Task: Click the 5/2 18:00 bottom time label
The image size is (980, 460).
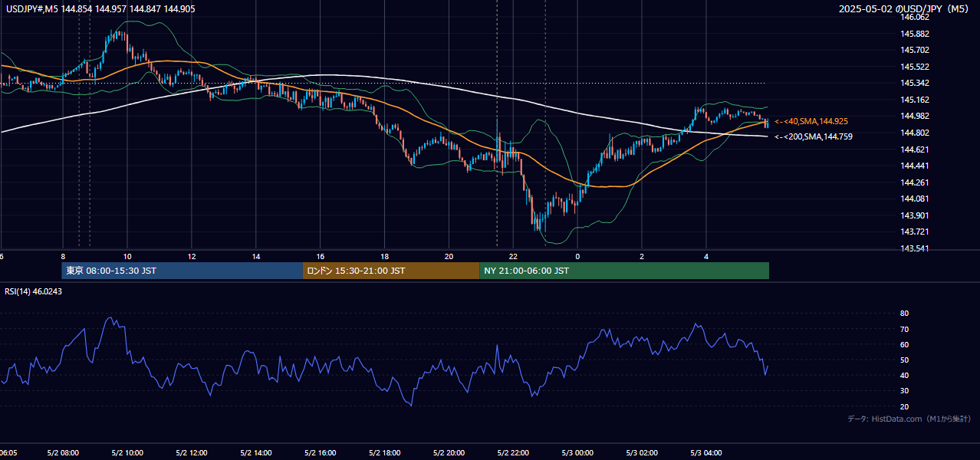Action: click(x=385, y=453)
